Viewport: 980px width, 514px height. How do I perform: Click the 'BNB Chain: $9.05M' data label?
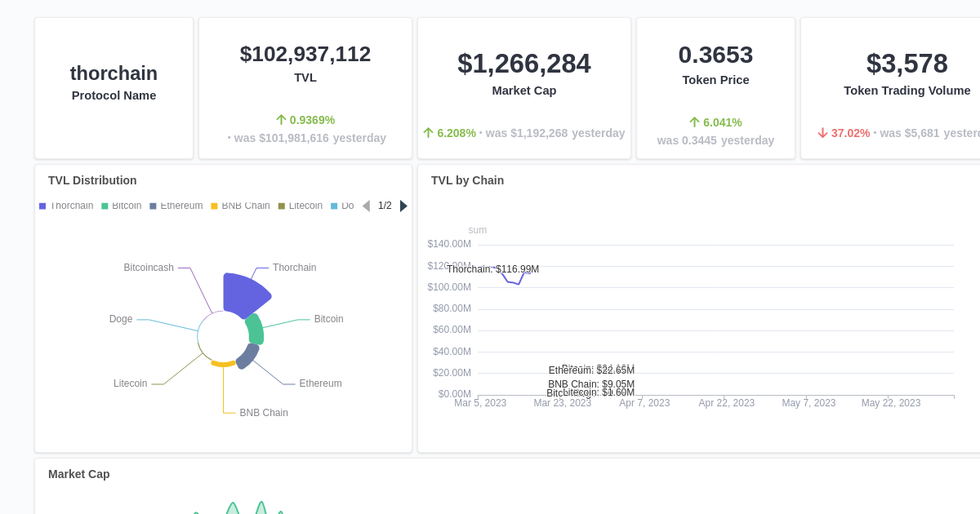tap(591, 384)
